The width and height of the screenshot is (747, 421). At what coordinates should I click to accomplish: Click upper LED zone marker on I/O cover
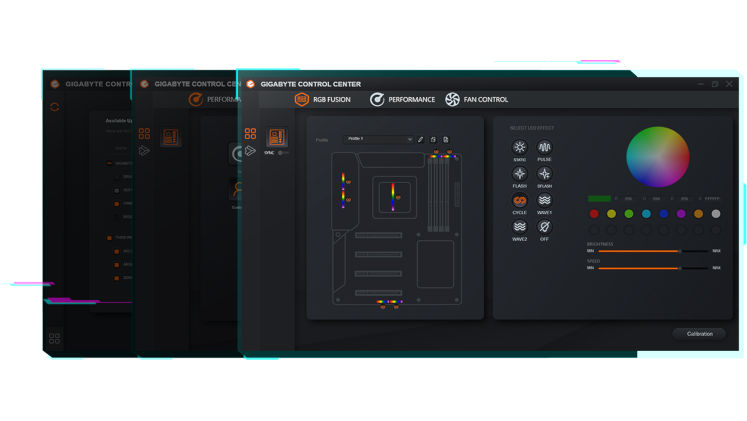[348, 182]
